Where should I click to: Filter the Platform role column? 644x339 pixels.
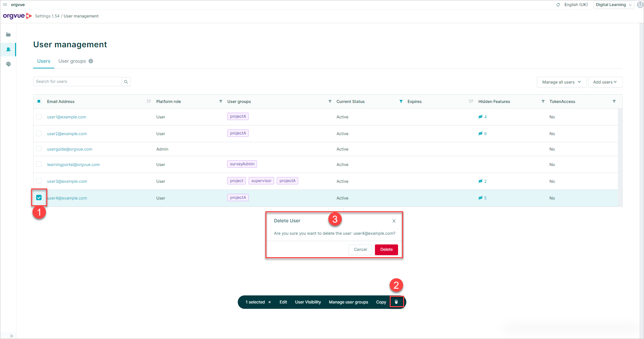[221, 101]
